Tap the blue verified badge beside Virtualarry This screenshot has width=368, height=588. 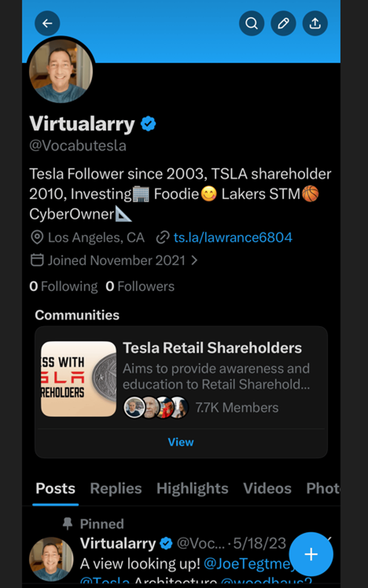pyautogui.click(x=148, y=124)
